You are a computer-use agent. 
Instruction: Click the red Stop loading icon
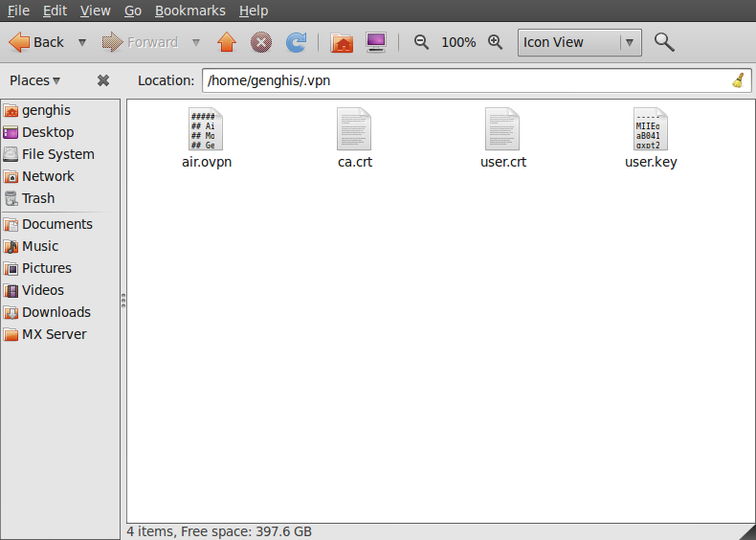pos(261,42)
